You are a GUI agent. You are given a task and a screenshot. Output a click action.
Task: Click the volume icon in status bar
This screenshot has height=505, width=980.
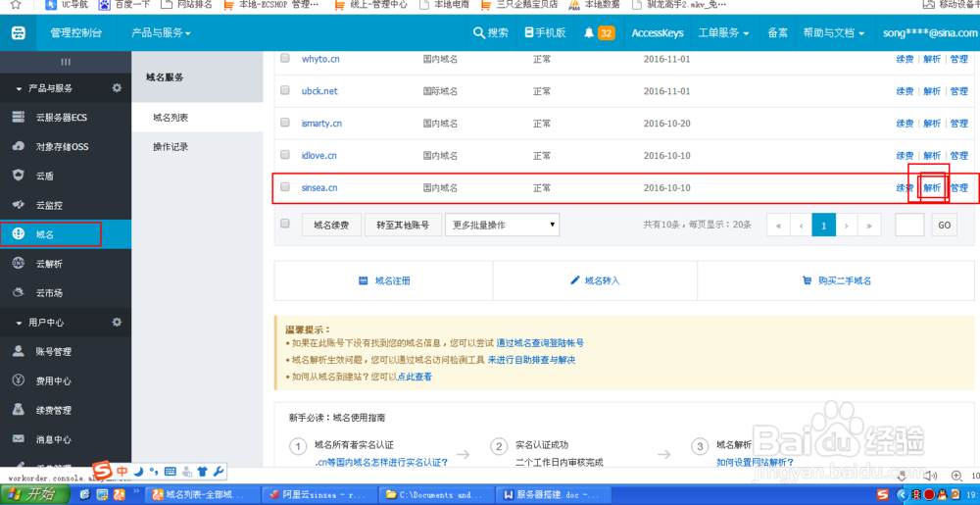929,476
